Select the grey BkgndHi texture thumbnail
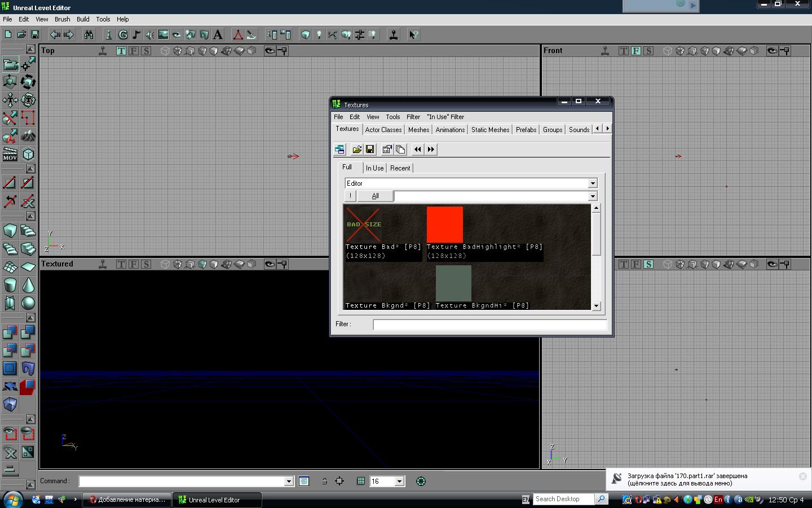Viewport: 812px width, 508px height. (453, 283)
